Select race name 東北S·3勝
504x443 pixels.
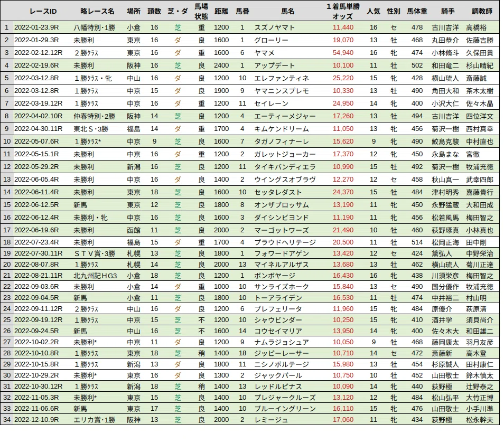(x=91, y=129)
